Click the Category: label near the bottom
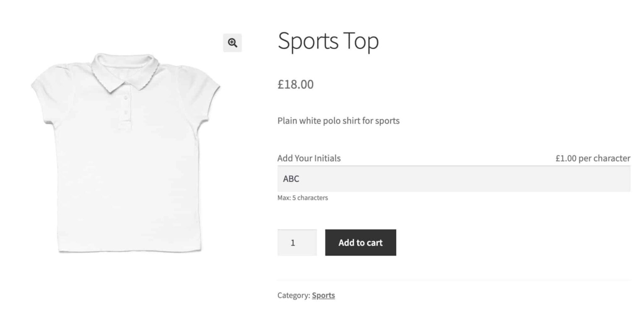 tap(293, 295)
